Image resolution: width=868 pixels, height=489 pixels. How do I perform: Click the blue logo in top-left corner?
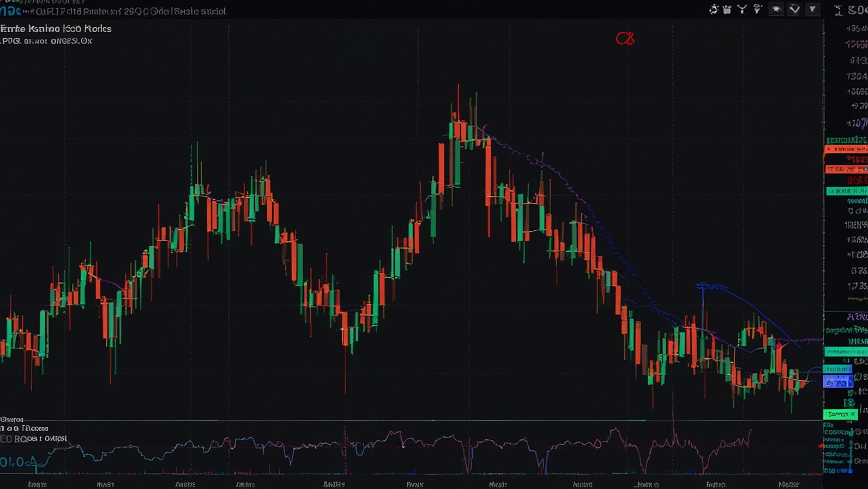pos(10,10)
